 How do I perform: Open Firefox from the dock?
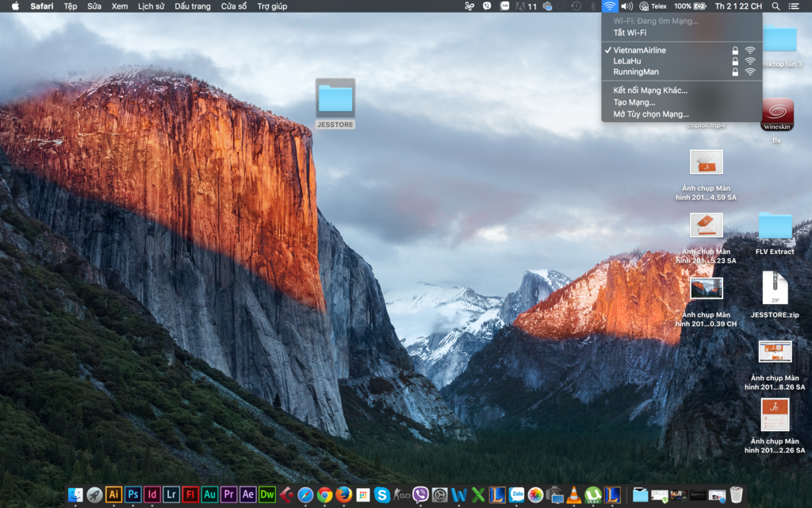[343, 495]
